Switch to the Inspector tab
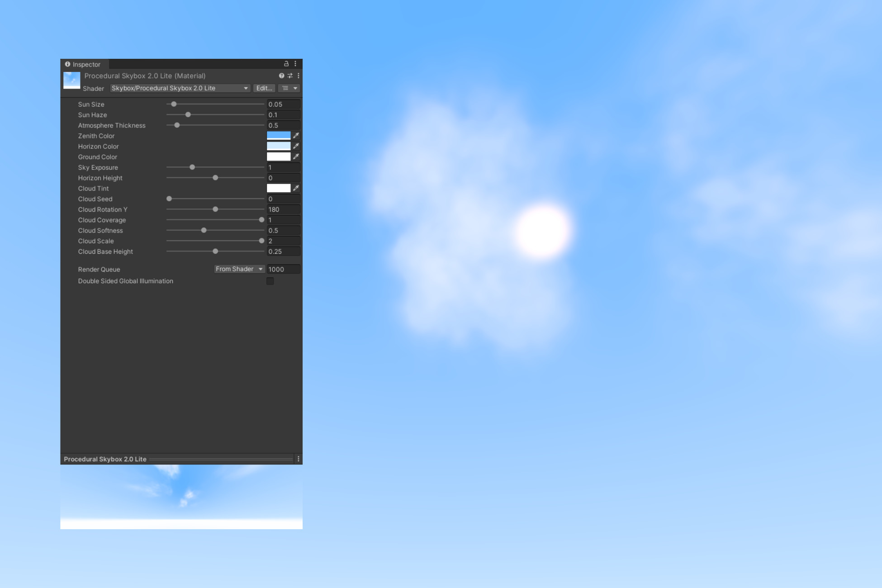The image size is (882, 588). 86,64
